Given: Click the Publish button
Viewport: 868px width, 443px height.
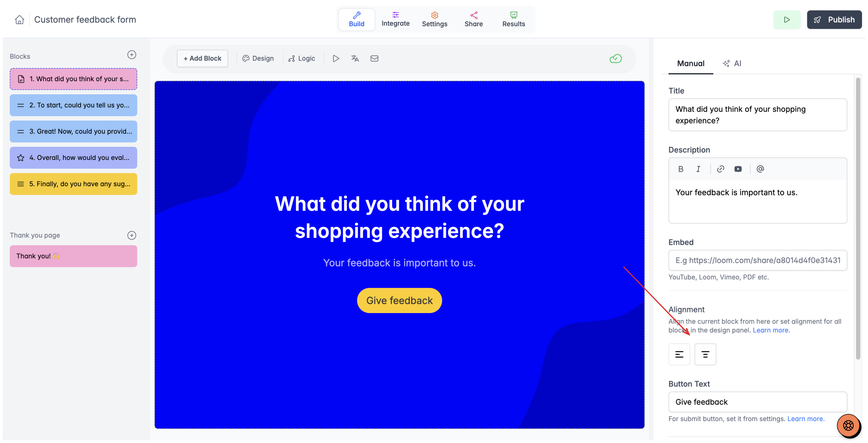Looking at the screenshot, I should [834, 19].
